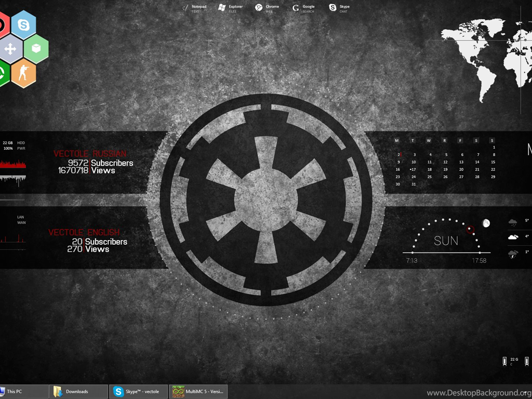This screenshot has height=399, width=532.
Task: Open the green cube hexagon icon
Action: point(36,48)
